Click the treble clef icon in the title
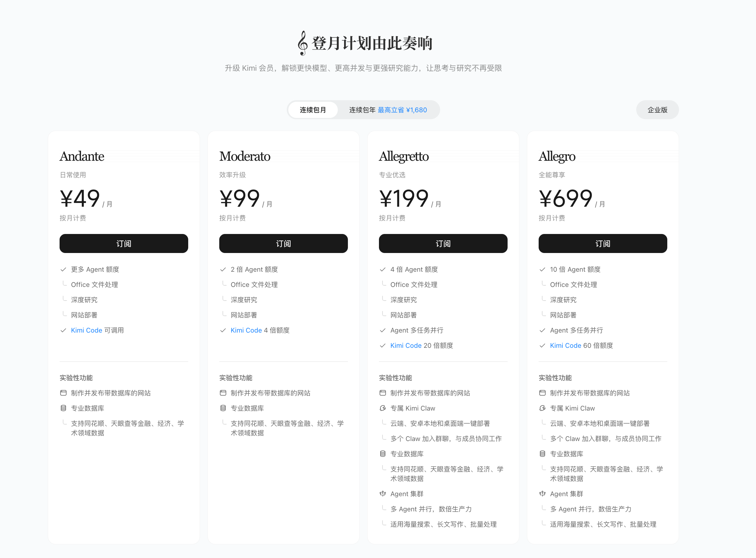The width and height of the screenshot is (756, 558). pyautogui.click(x=303, y=43)
